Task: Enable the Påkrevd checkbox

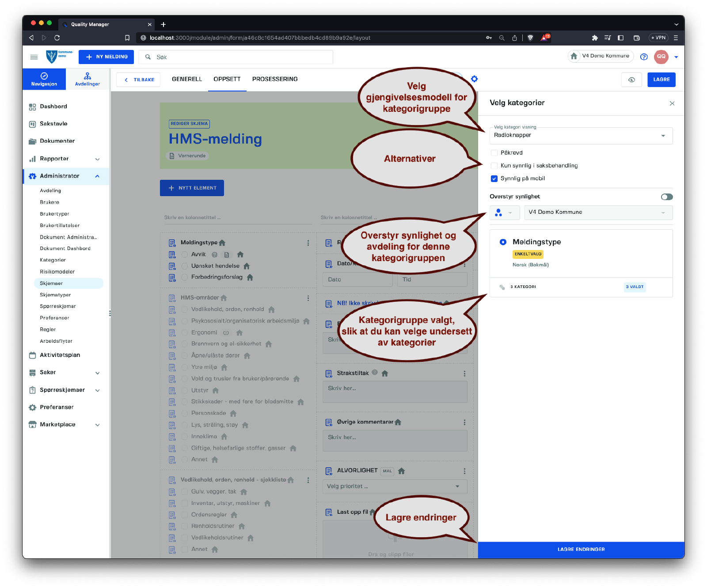Action: [x=494, y=153]
